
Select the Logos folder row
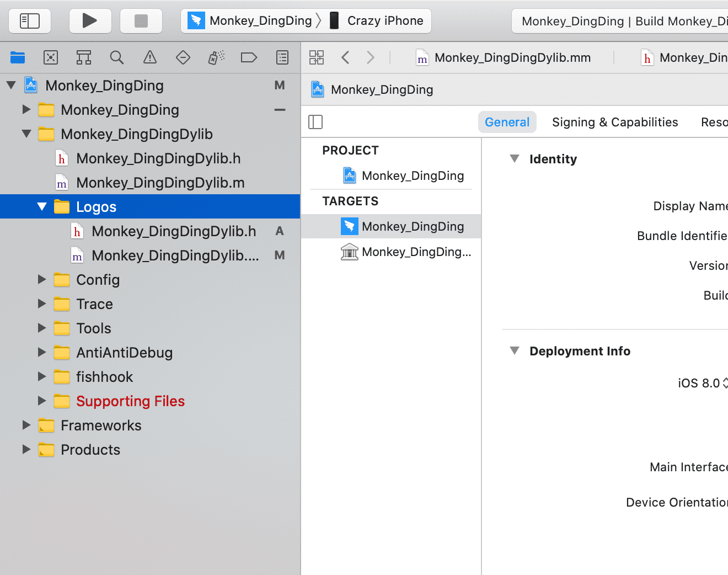pyautogui.click(x=150, y=207)
